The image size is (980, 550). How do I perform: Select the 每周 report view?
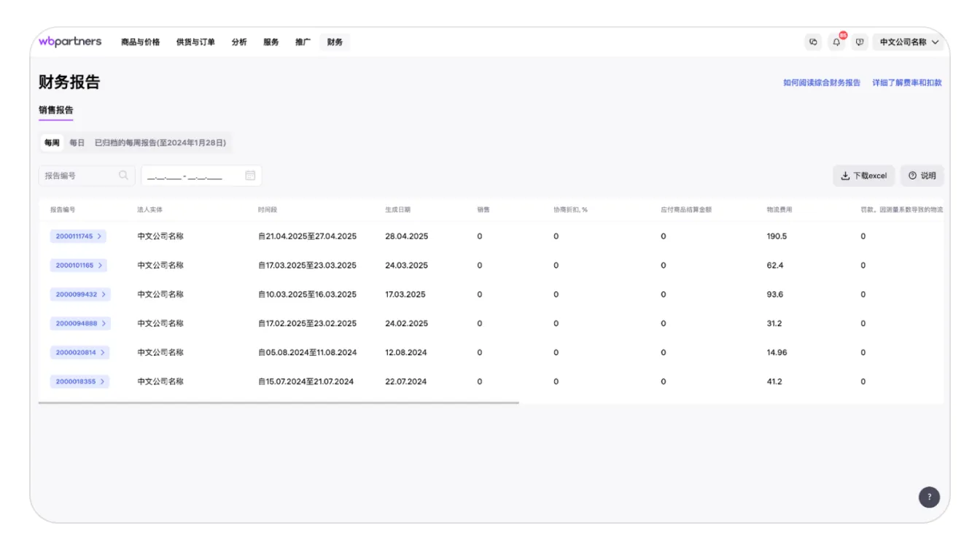click(x=52, y=143)
